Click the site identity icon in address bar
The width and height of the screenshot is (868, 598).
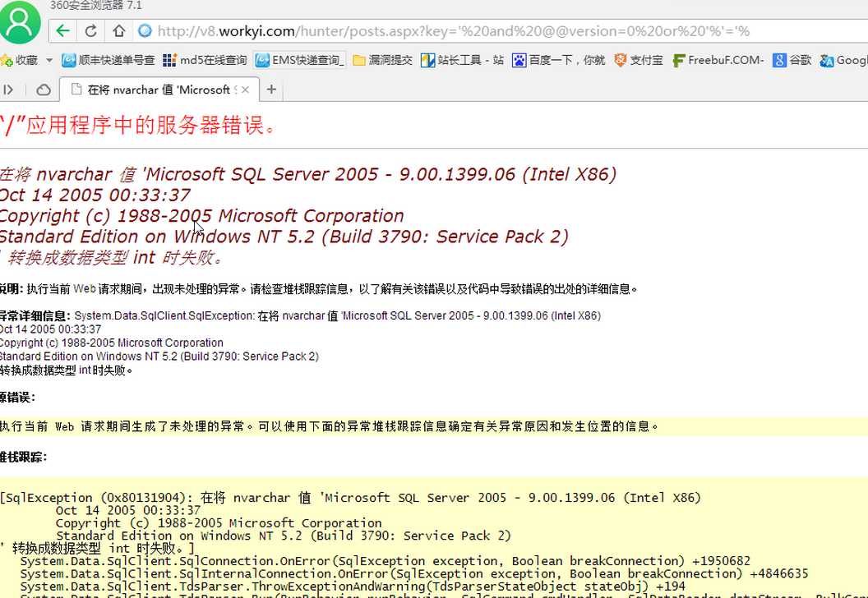click(x=145, y=31)
